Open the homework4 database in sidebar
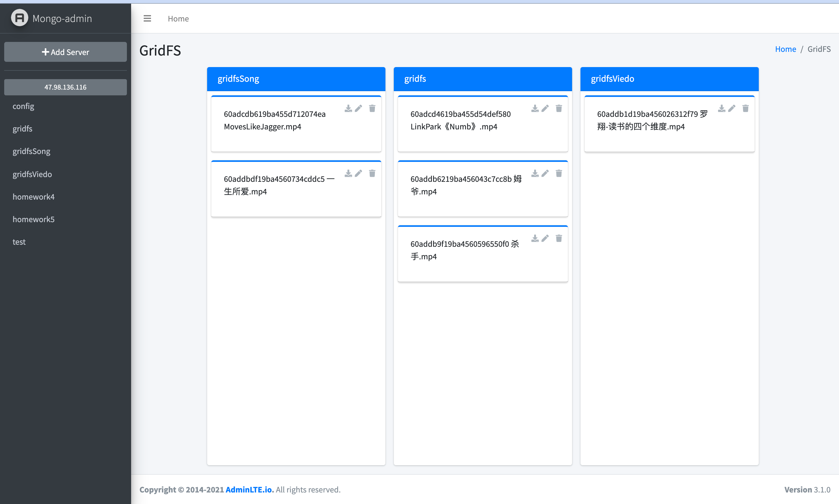Viewport: 839px width, 504px height. pyautogui.click(x=33, y=197)
